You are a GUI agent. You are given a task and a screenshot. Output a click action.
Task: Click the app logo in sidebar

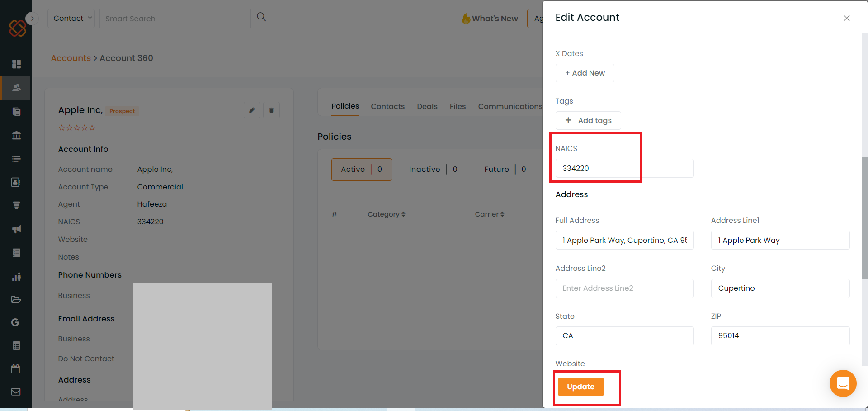pos(17,28)
